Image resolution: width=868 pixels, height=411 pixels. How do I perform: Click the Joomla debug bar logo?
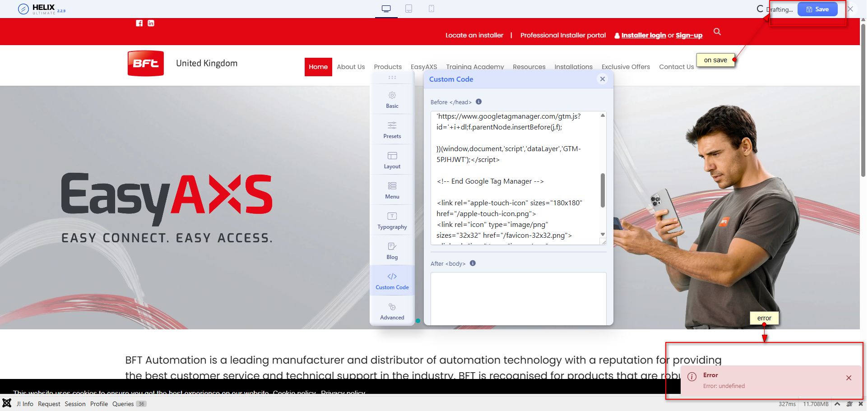7,403
